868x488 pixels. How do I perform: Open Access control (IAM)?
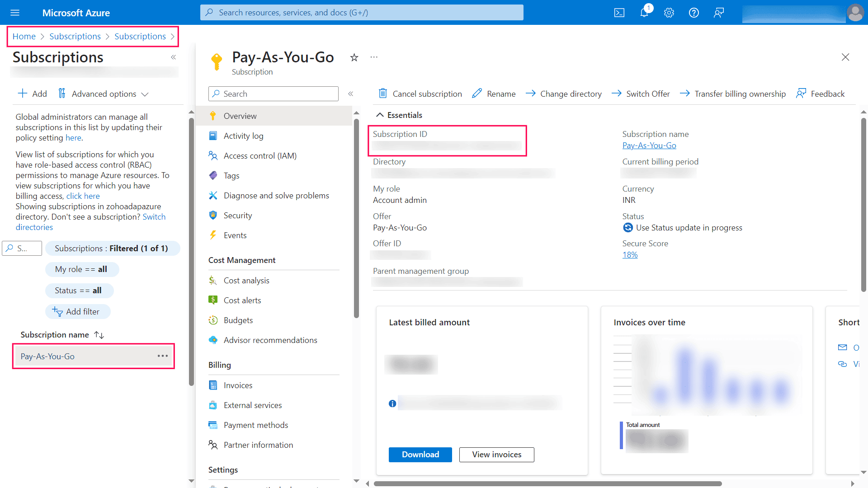[260, 155]
